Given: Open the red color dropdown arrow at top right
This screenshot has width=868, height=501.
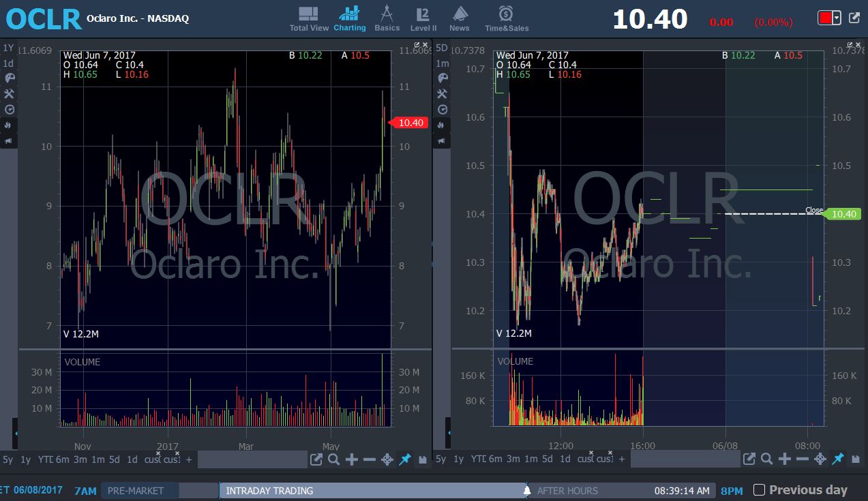Looking at the screenshot, I should pyautogui.click(x=837, y=18).
